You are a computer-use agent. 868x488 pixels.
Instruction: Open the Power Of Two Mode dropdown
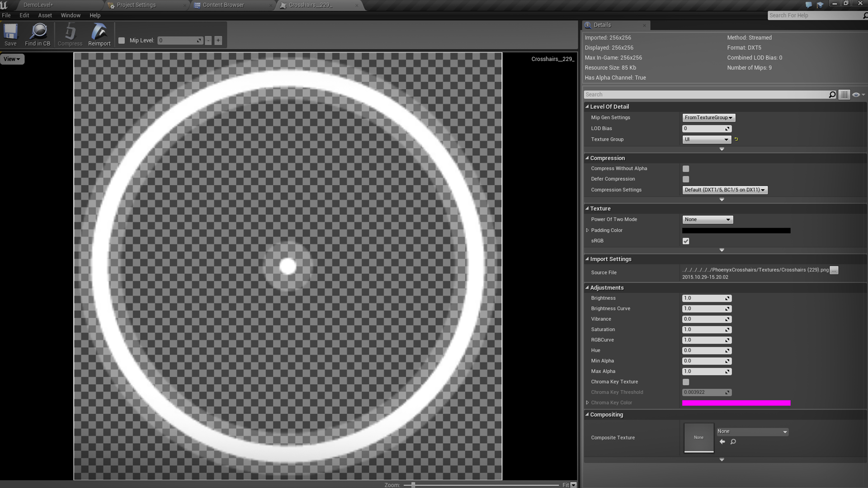pyautogui.click(x=707, y=219)
